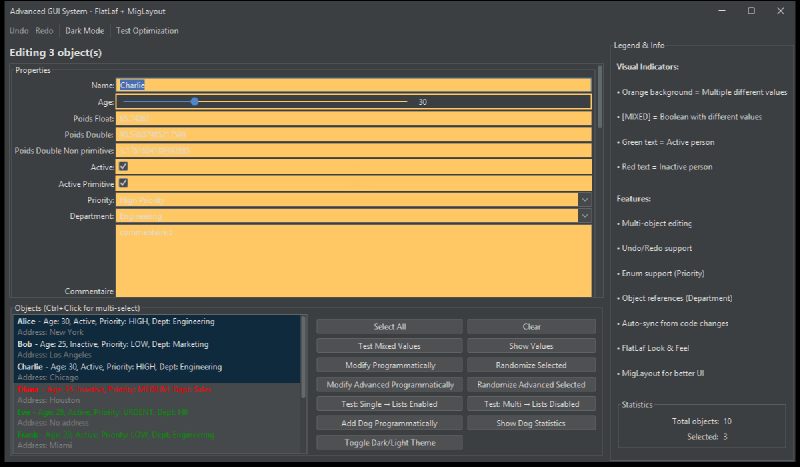Click the Age slider handle

tap(194, 102)
